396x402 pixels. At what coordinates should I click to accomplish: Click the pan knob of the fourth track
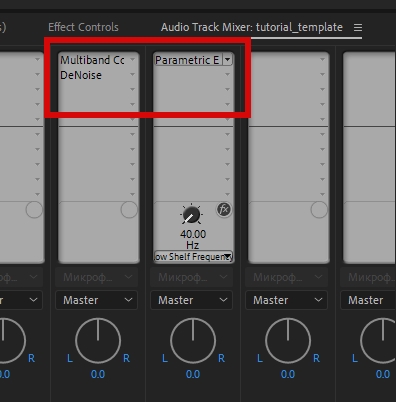pyautogui.click(x=288, y=340)
